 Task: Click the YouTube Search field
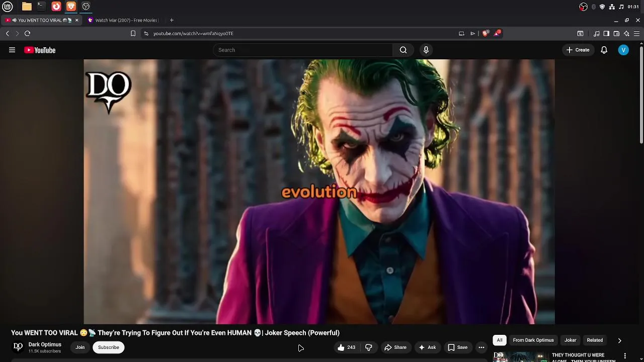tap(303, 50)
